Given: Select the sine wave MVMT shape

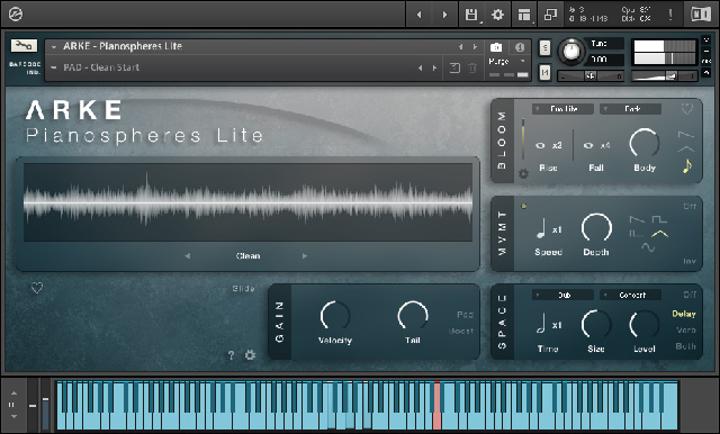Looking at the screenshot, I should pyautogui.click(x=648, y=248).
